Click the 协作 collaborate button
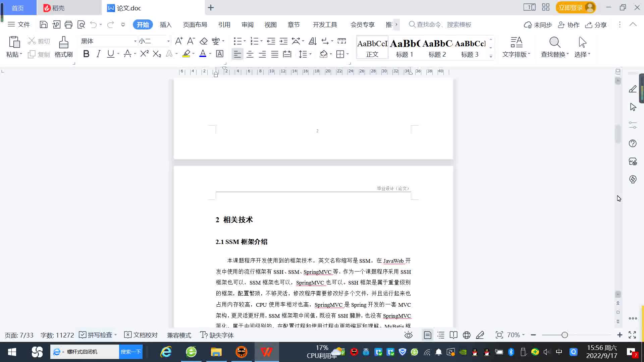The image size is (644, 362). 569,25
